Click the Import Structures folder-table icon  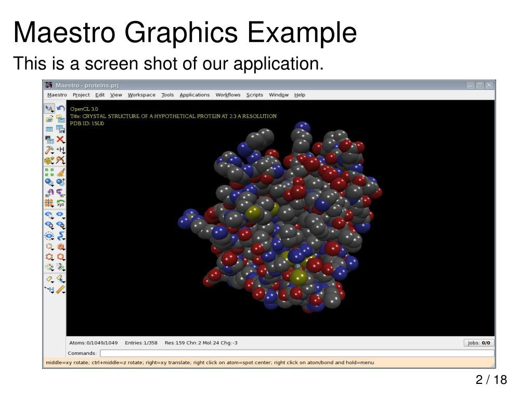click(x=60, y=119)
